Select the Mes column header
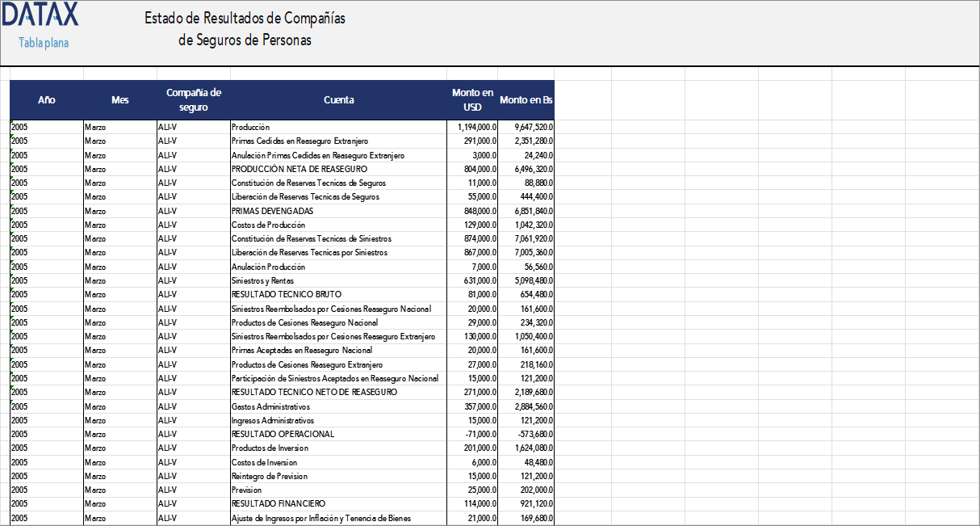The height and width of the screenshot is (526, 980). [119, 99]
